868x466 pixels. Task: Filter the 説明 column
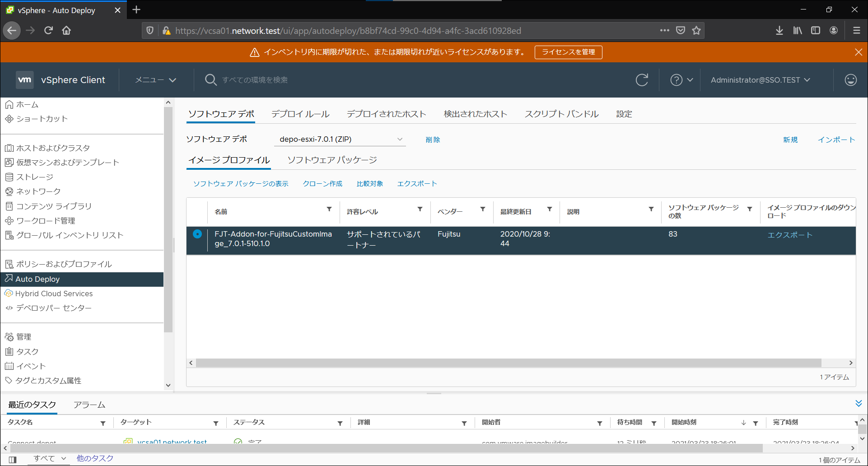(651, 209)
